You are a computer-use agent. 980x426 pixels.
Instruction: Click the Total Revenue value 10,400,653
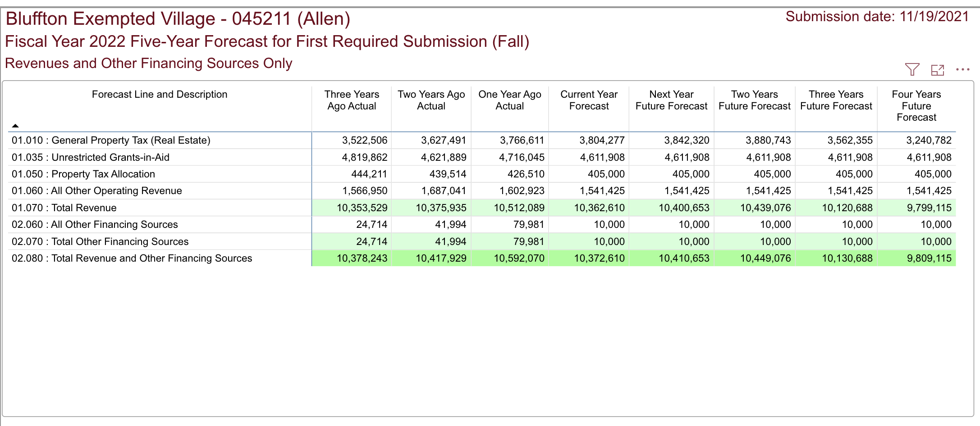point(684,208)
